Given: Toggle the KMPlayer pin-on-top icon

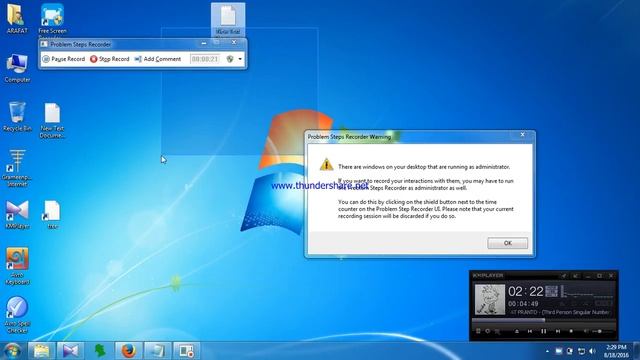Looking at the screenshot, I should [564, 276].
